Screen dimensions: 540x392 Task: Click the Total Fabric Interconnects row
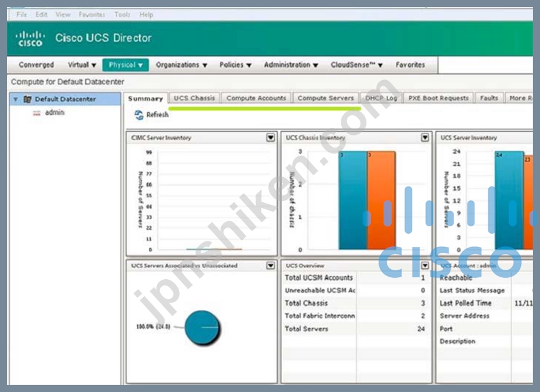tap(355, 316)
